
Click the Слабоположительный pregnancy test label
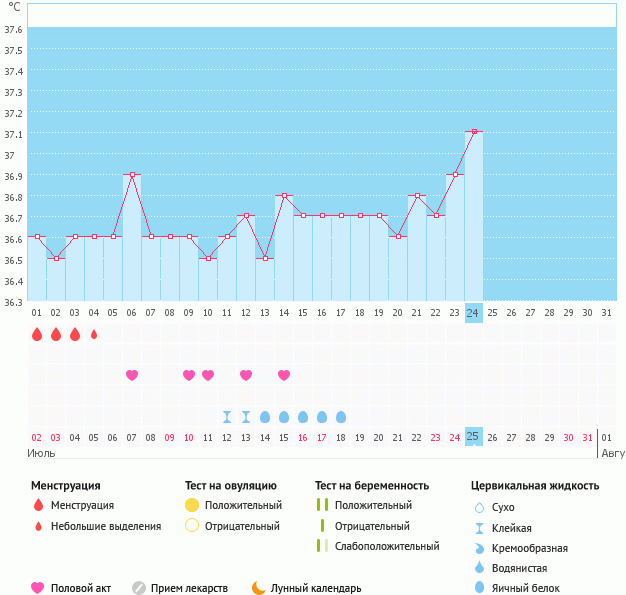click(x=386, y=546)
